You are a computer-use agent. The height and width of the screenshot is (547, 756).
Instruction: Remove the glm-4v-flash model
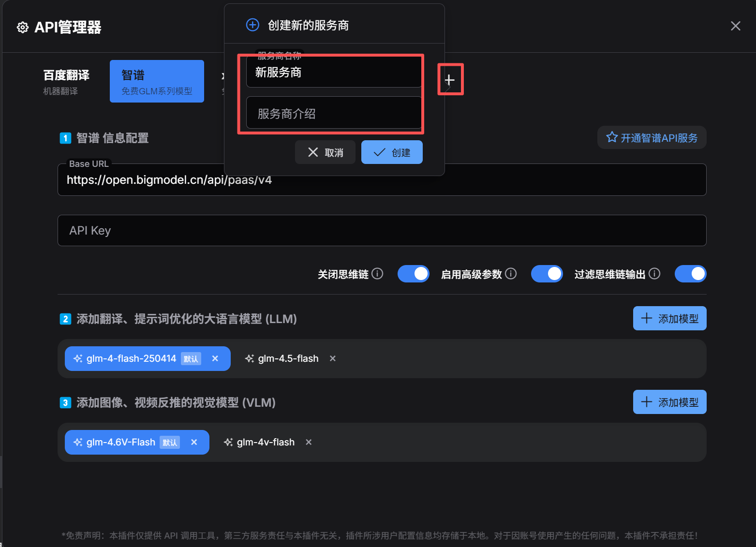[x=309, y=442]
